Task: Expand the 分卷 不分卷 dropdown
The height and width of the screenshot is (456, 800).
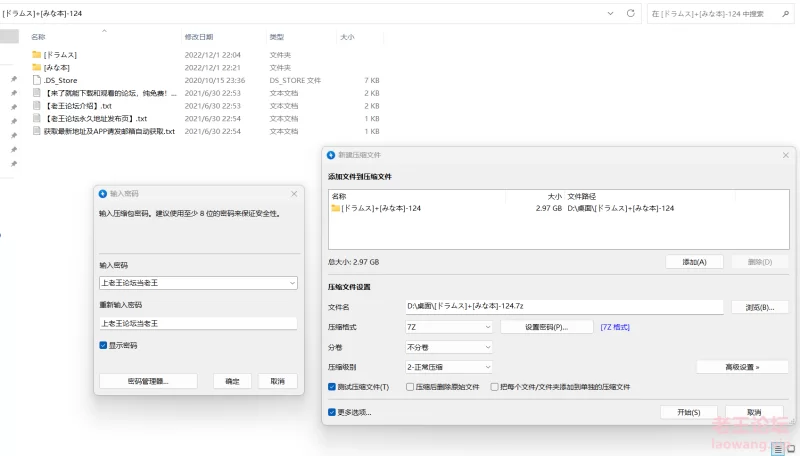Action: click(x=448, y=347)
